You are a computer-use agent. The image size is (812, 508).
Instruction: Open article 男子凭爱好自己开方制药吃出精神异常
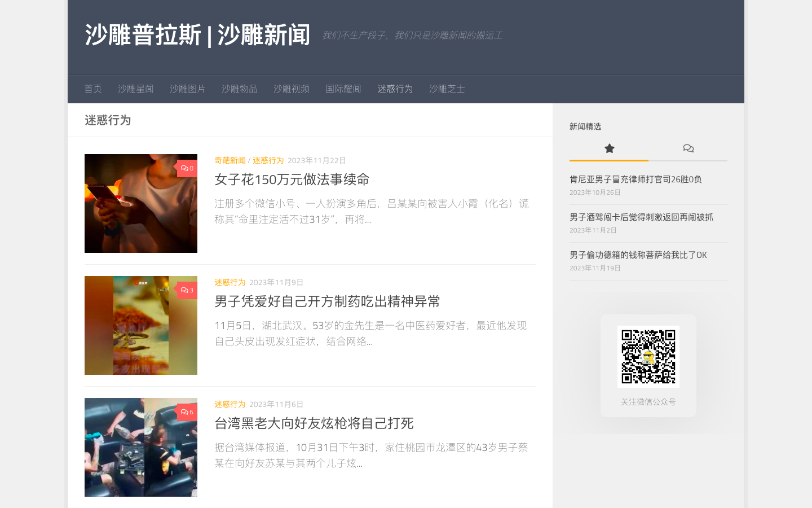[x=327, y=302]
